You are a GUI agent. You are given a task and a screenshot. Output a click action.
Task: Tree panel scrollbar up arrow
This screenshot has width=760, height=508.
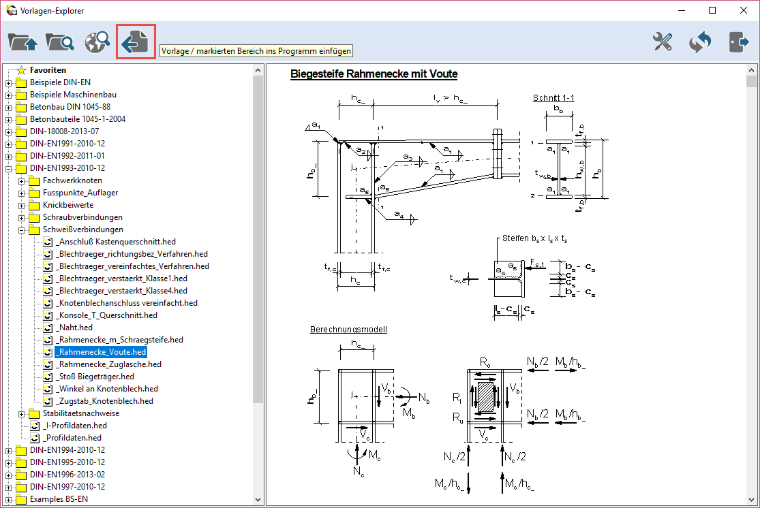coord(258,71)
